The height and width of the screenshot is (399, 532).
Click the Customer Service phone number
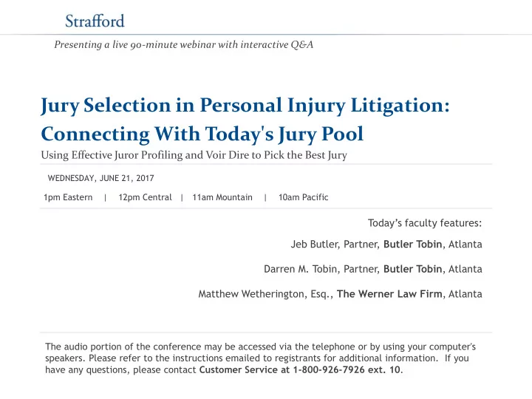346,369
